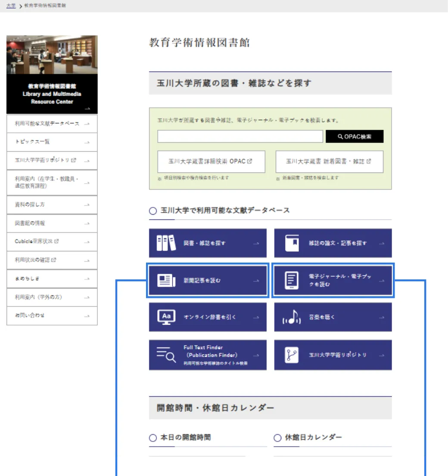
Task: Open the 大学 breadcrumb link
Action: coord(10,6)
